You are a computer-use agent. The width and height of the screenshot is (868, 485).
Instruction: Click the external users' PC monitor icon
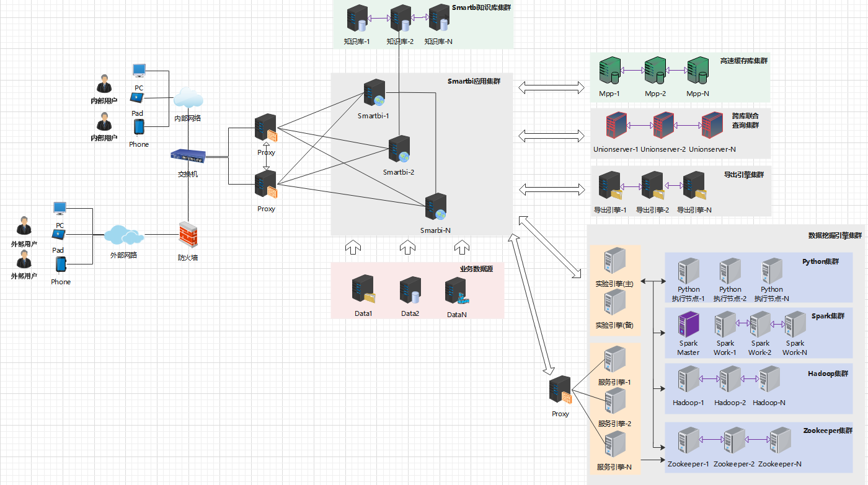click(x=60, y=209)
